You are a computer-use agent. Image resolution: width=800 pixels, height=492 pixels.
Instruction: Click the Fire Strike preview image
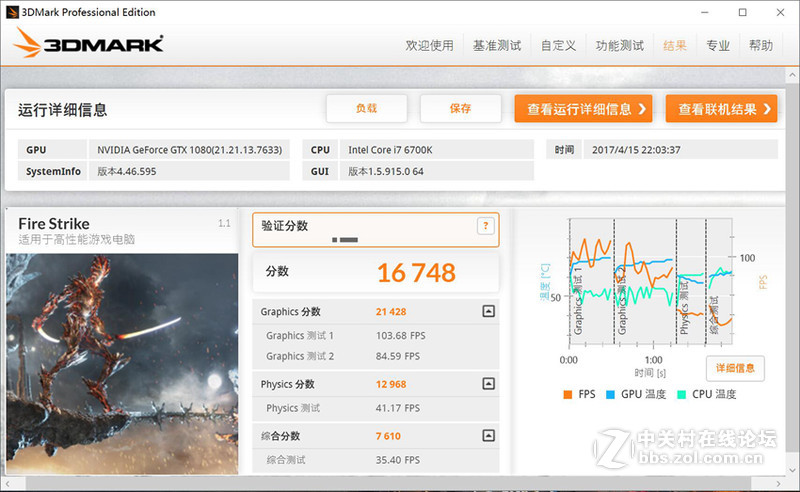click(122, 364)
